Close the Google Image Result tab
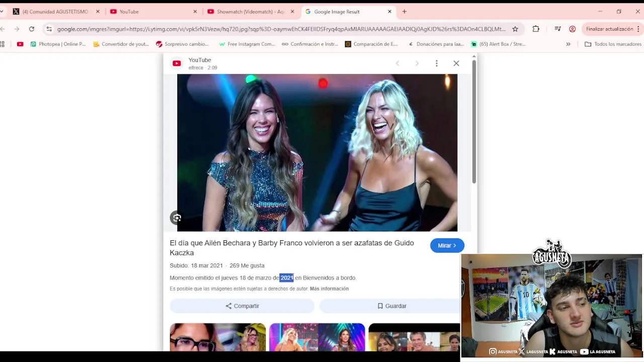 tap(389, 12)
